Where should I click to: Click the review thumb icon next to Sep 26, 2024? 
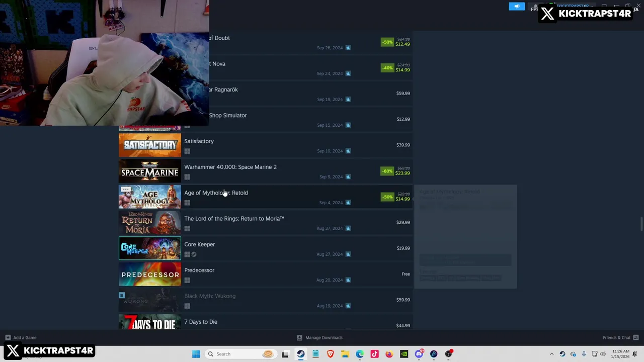point(348,48)
